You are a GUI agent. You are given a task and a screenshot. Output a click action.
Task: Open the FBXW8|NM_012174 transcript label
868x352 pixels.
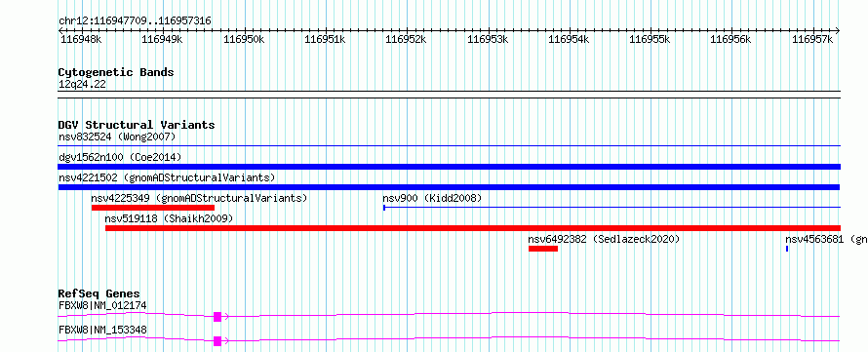tap(102, 305)
